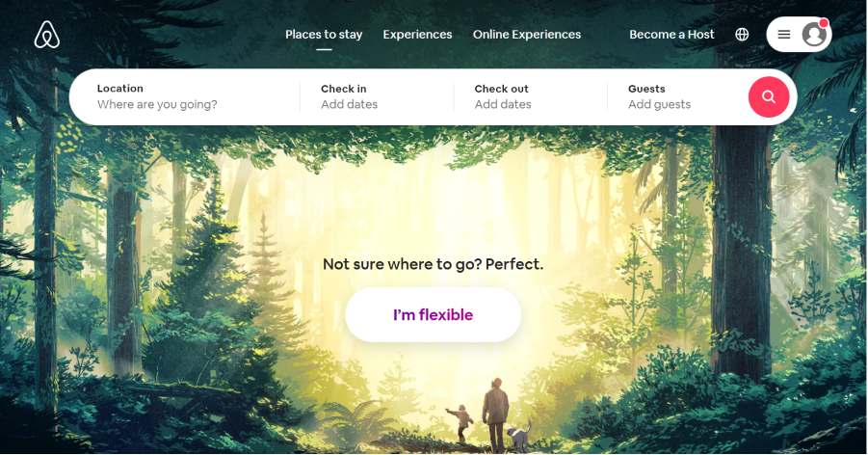Image resolution: width=868 pixels, height=455 pixels.
Task: Click the red notification badge on avatar
Action: click(x=824, y=23)
